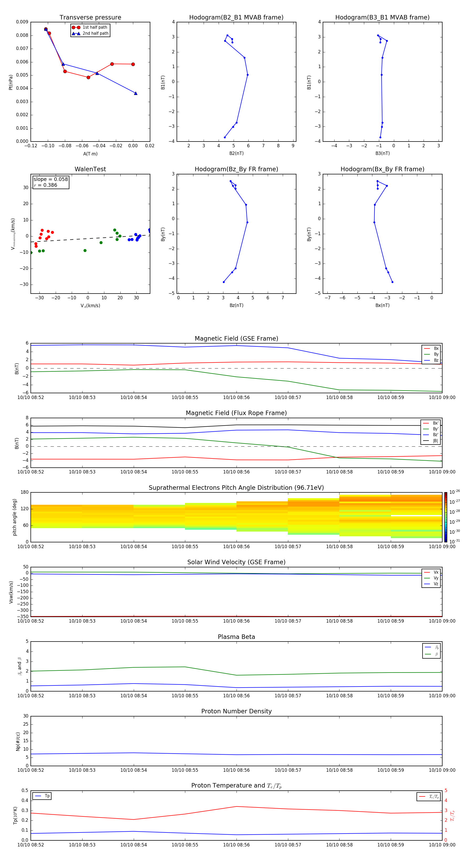Click the 'WalenTest' plot title
473x868 pixels.
[x=90, y=169]
